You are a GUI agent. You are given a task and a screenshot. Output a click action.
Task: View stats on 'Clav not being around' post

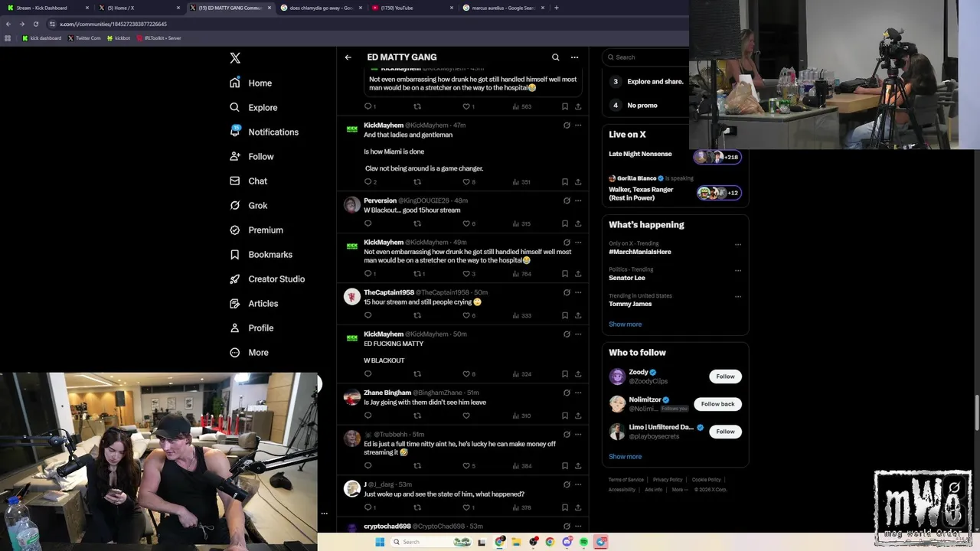tap(521, 182)
